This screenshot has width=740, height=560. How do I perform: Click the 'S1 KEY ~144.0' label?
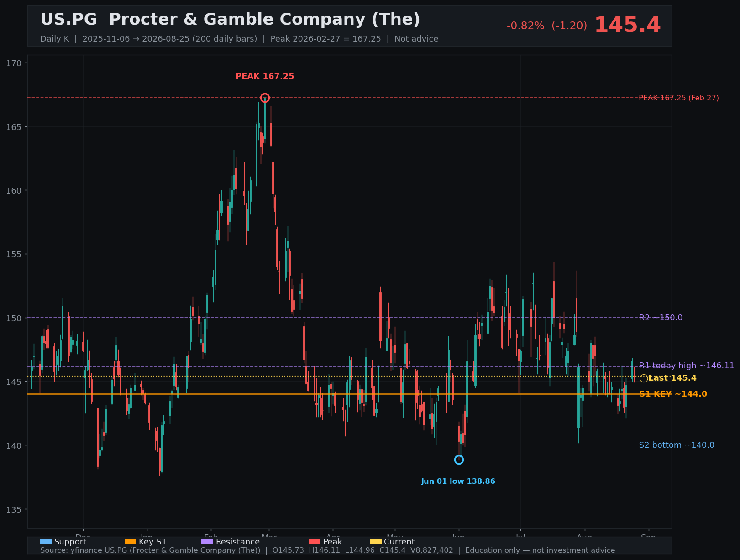pos(673,394)
